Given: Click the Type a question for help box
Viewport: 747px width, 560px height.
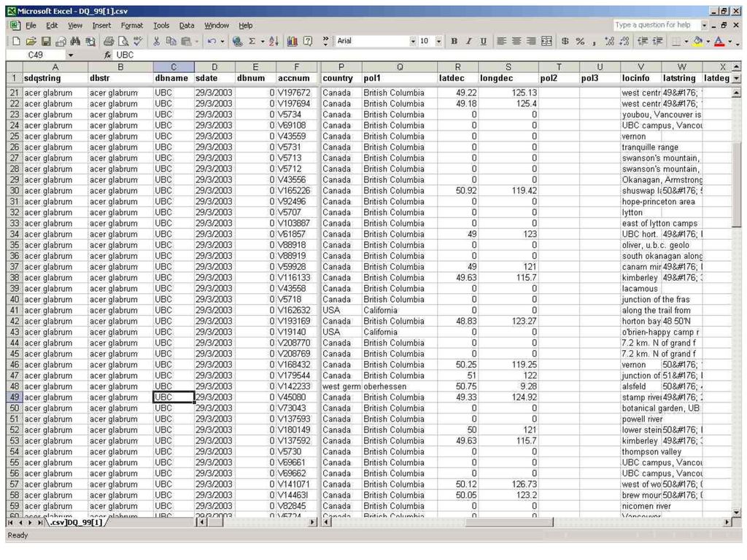Looking at the screenshot, I should [x=657, y=25].
